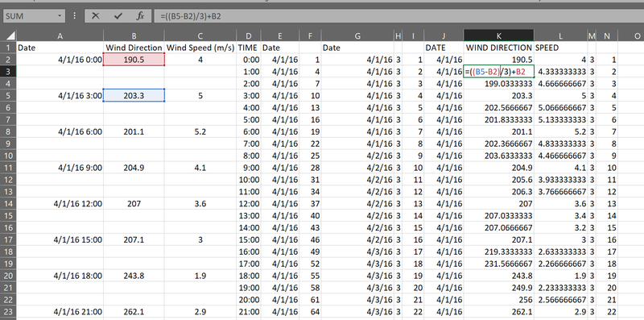644x320 pixels.
Task: Select column B header
Action: 134,35
